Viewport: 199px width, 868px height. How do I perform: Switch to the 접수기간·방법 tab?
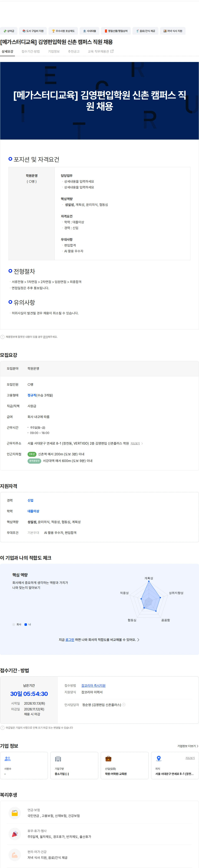[31, 52]
